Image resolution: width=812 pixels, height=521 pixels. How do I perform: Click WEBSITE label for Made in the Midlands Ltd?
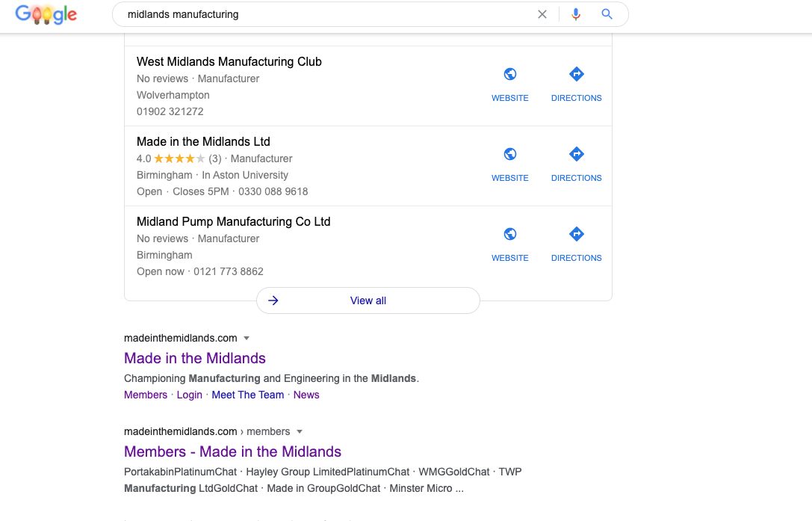[x=510, y=178]
